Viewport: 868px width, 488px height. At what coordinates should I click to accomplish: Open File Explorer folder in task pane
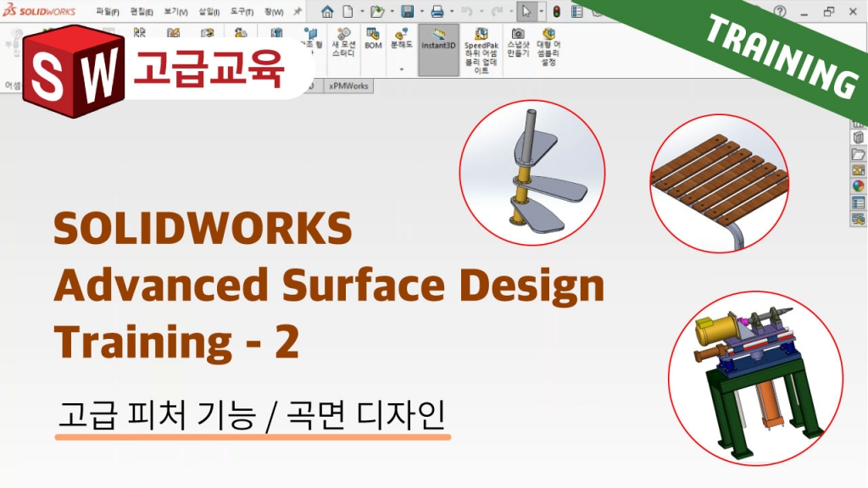click(858, 154)
